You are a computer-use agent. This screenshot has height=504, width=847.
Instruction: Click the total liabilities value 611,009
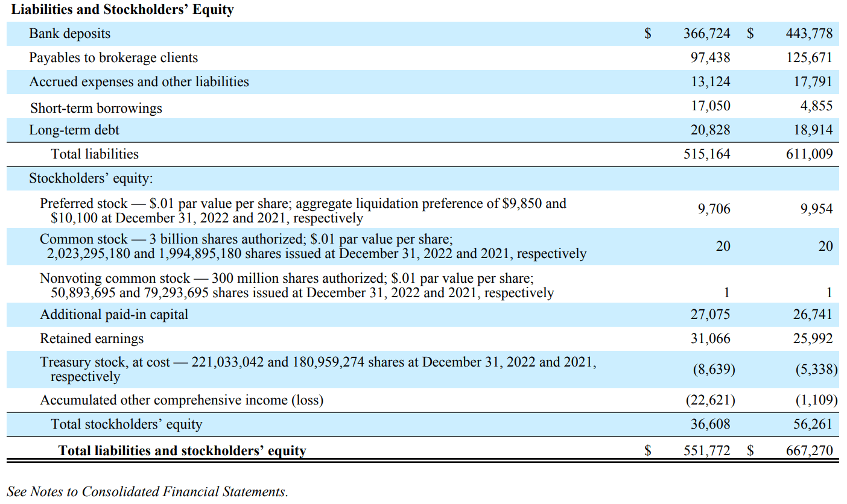point(809,154)
